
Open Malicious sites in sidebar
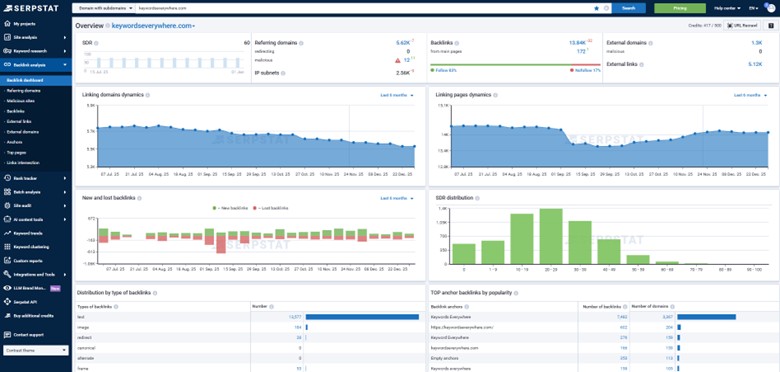21,101
